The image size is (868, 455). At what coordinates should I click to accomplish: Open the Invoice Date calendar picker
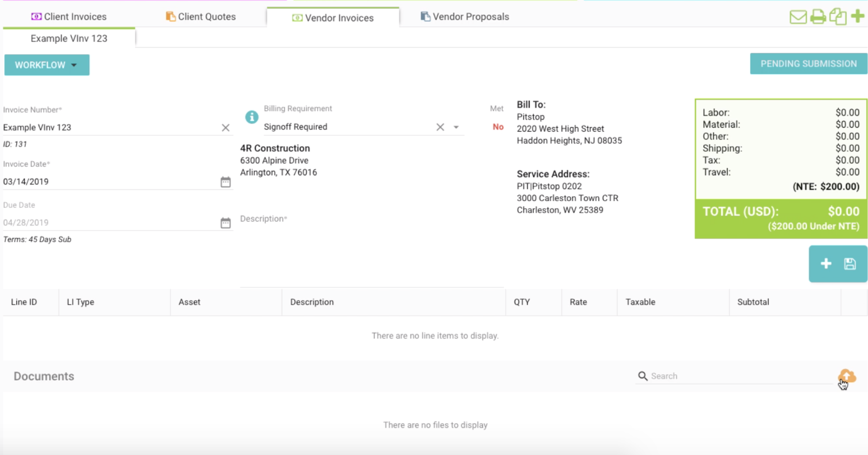(225, 182)
